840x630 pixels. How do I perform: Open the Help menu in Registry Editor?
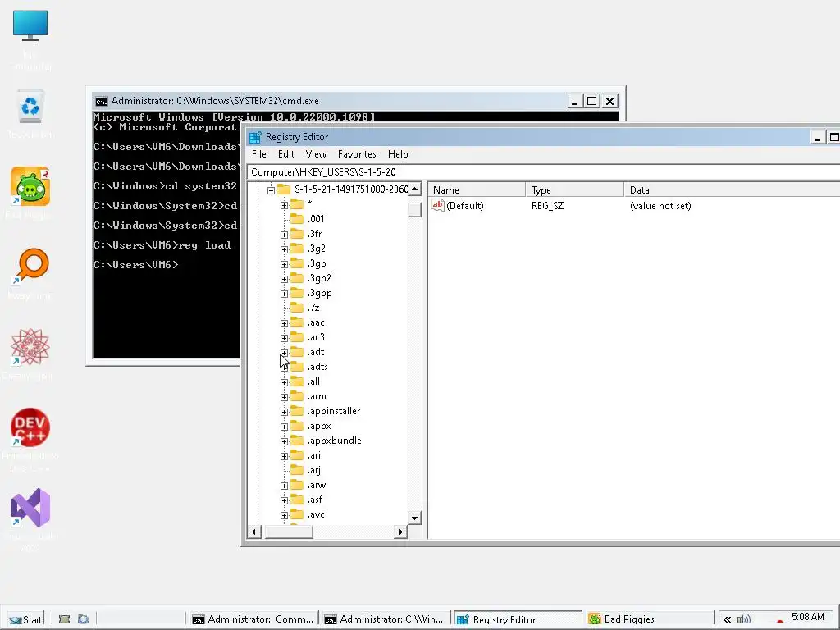(398, 154)
